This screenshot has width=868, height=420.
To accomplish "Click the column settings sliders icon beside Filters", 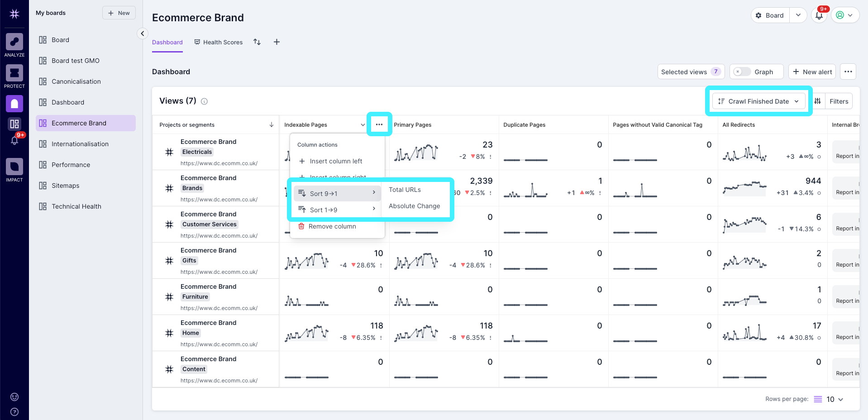I will 817,101.
